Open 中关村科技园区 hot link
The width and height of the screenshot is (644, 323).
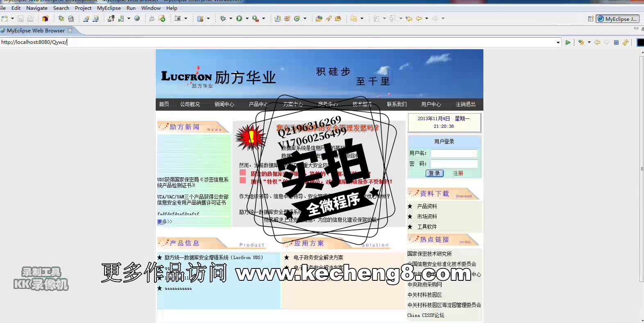(424, 295)
